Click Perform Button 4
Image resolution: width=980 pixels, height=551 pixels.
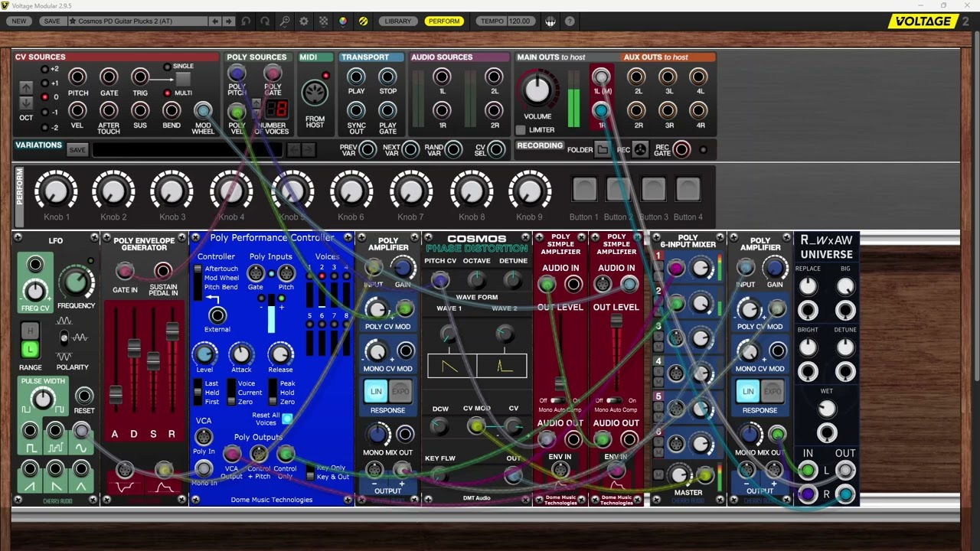pyautogui.click(x=688, y=188)
